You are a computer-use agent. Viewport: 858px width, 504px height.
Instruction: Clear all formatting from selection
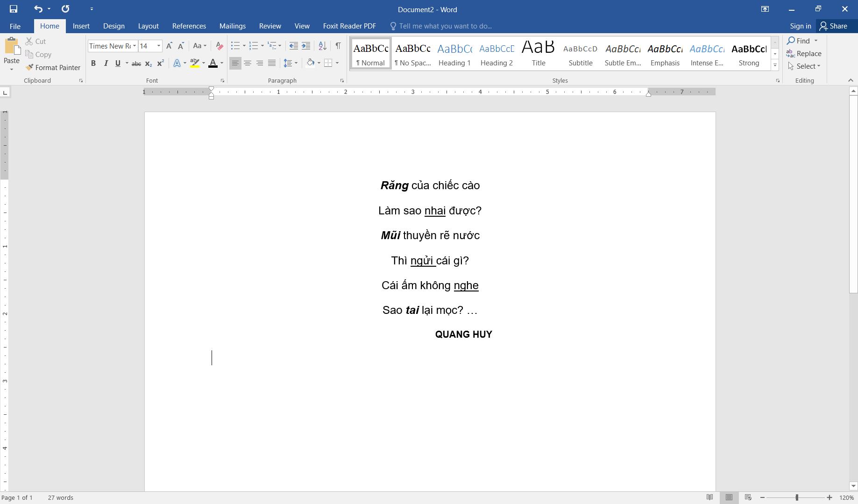[219, 46]
